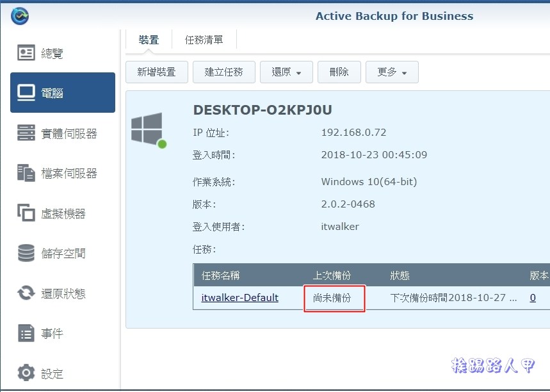The height and width of the screenshot is (392, 550).
Task: Click the 建立任務 button
Action: 224,72
